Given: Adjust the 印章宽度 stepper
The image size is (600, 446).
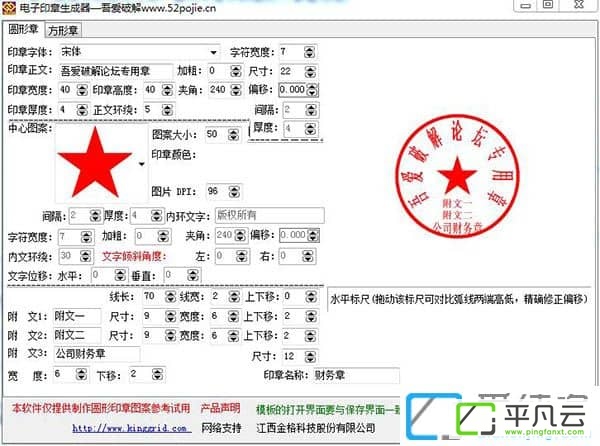Looking at the screenshot, I should [x=82, y=90].
